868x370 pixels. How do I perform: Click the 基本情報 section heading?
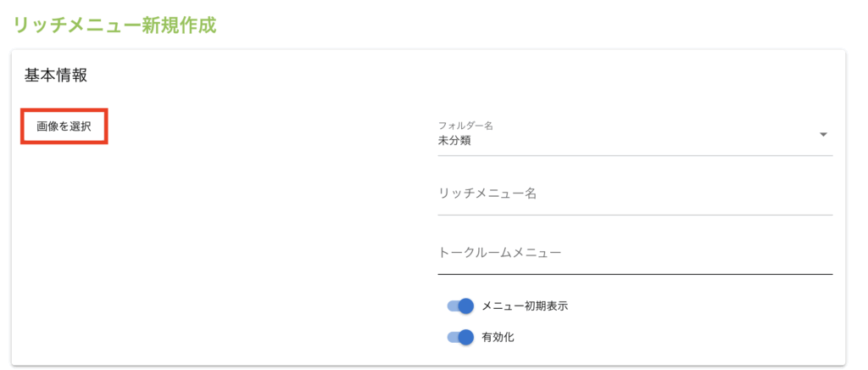pyautogui.click(x=56, y=76)
